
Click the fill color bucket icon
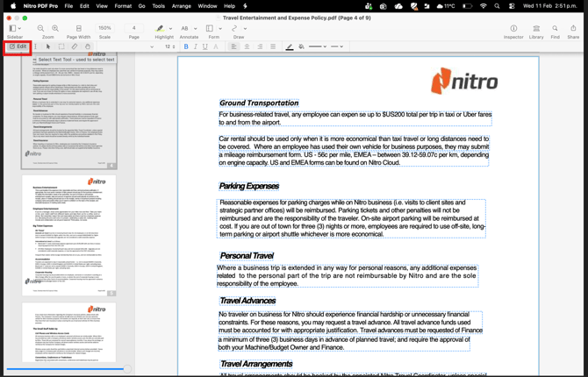click(x=301, y=46)
